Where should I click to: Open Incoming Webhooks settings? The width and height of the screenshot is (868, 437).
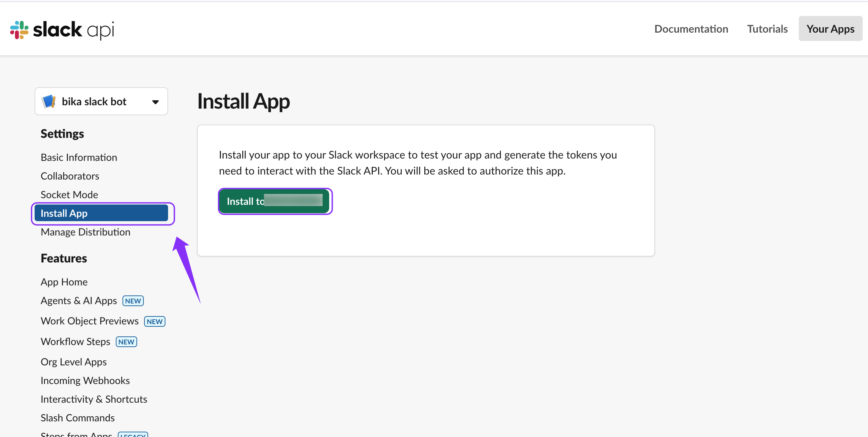point(85,380)
